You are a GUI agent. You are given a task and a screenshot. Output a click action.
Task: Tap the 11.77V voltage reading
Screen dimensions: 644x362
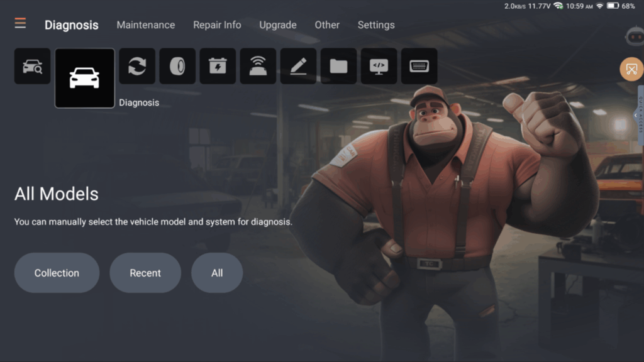click(x=539, y=6)
